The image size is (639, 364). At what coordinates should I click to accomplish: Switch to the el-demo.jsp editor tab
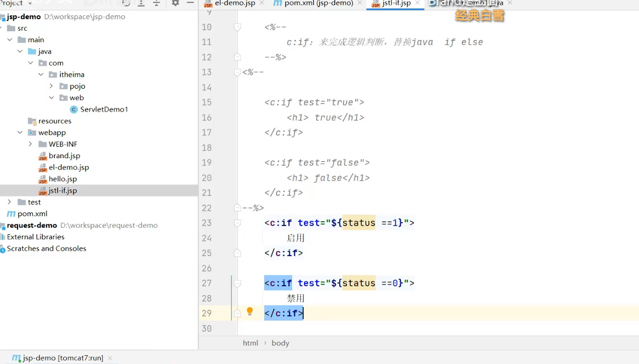point(235,3)
